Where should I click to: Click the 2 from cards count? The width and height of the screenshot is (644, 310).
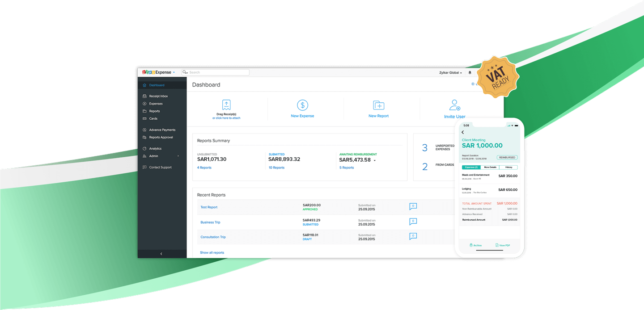click(x=425, y=167)
